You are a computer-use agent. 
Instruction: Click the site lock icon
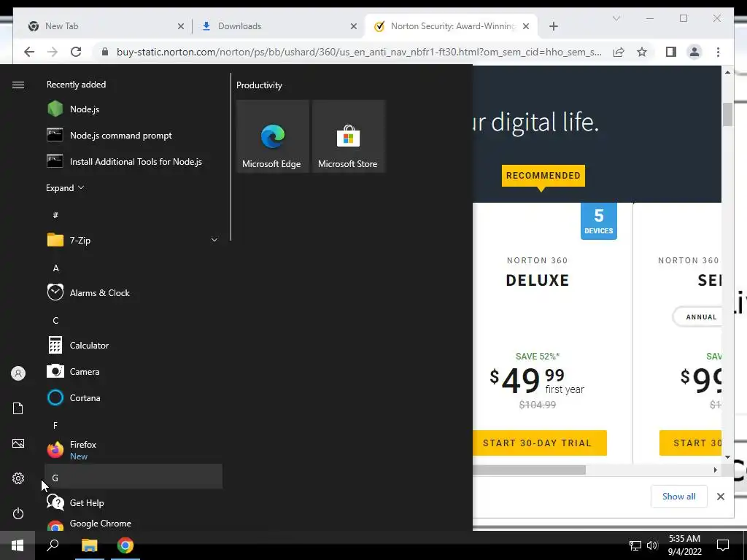click(105, 52)
